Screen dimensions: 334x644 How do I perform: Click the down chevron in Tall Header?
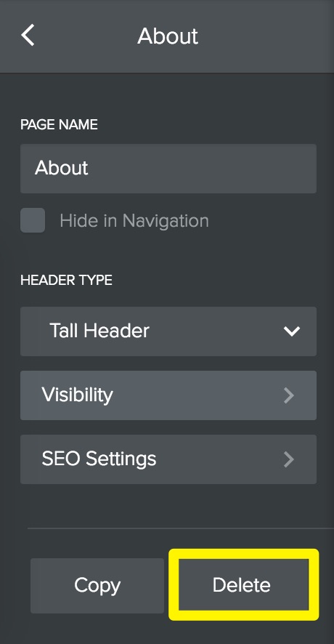point(292,331)
